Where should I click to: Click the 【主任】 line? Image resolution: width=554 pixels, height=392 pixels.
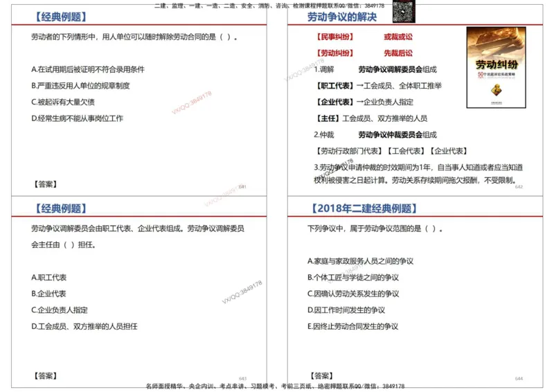[371, 118]
